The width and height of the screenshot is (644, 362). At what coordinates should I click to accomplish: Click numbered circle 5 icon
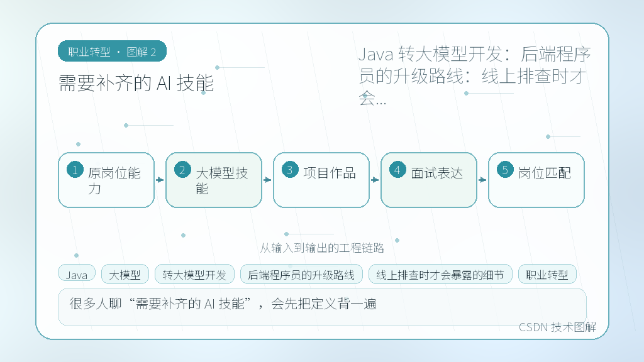[505, 170]
